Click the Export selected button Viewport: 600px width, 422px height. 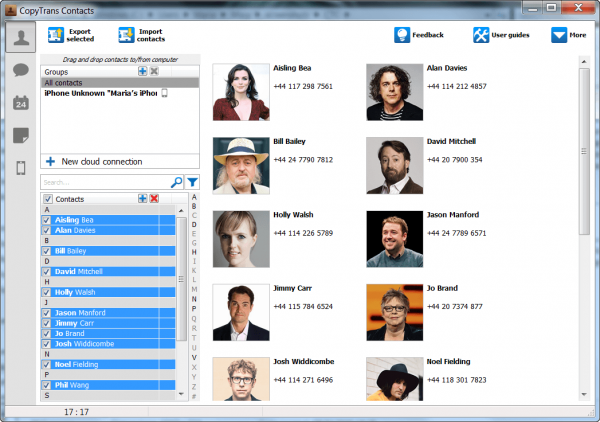(x=71, y=35)
